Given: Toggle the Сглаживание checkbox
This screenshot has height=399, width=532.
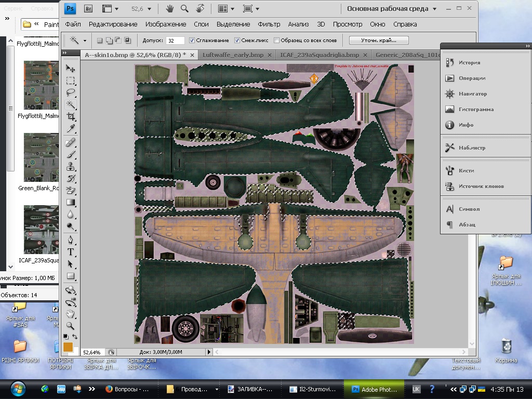Looking at the screenshot, I should tap(192, 41).
